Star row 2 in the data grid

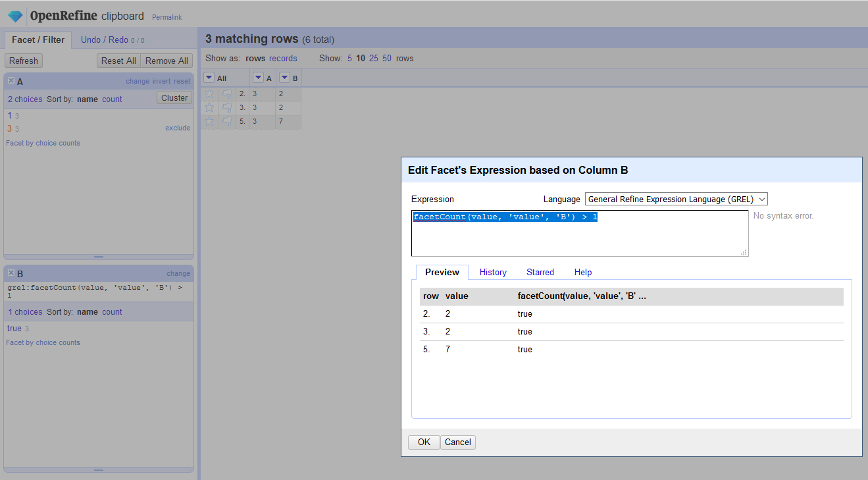point(209,93)
